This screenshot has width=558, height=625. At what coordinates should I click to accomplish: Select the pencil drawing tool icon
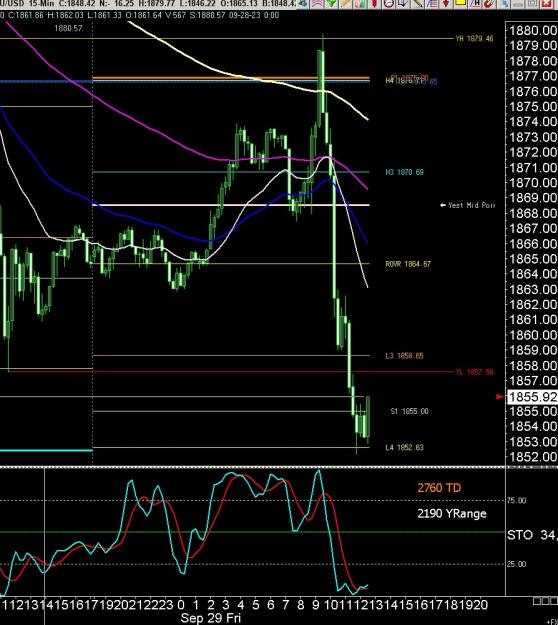point(346,4)
